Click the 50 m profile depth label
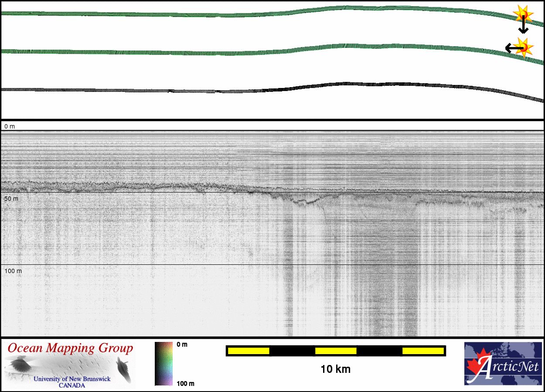This screenshot has width=545, height=392. point(11,199)
